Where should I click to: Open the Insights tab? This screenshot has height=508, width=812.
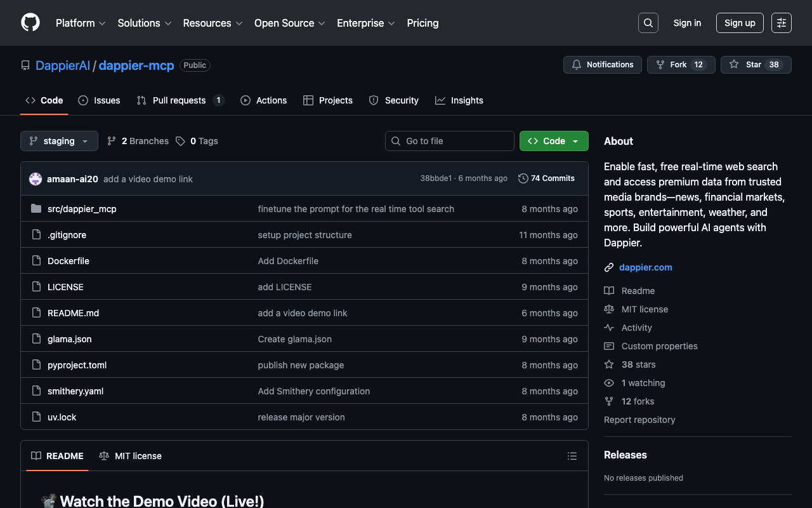click(x=459, y=100)
